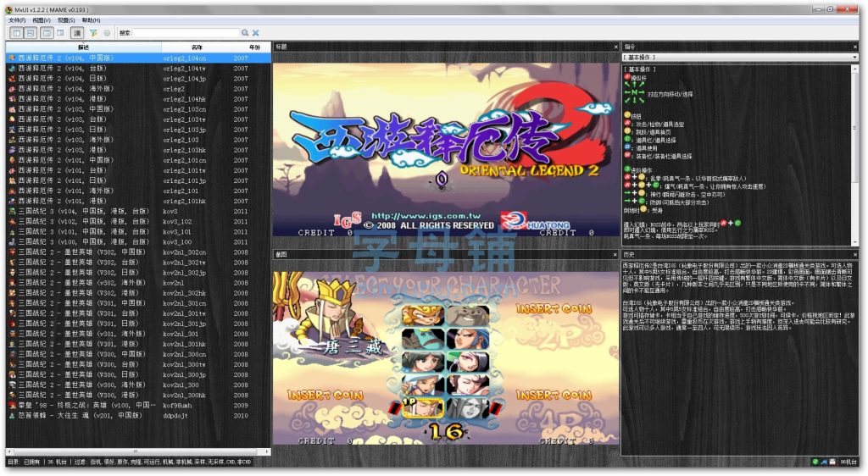The width and height of the screenshot is (868, 476).
Task: Click the command panel scroll-down arrow
Action: tap(855, 243)
